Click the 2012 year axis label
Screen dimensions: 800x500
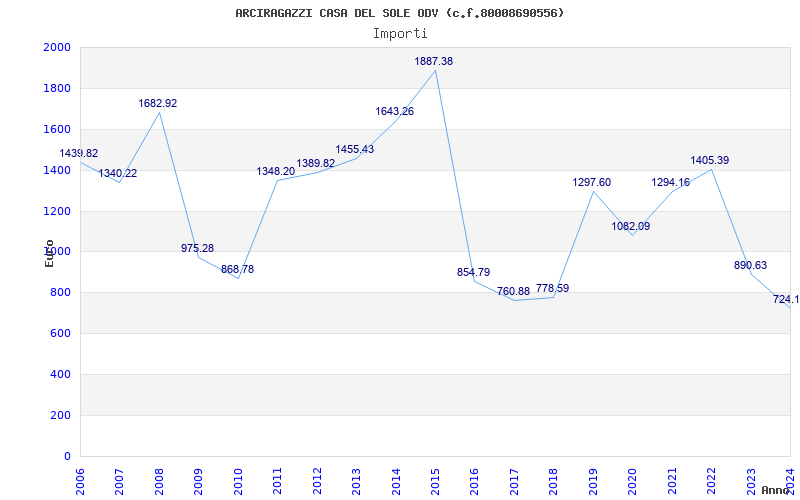(x=317, y=482)
